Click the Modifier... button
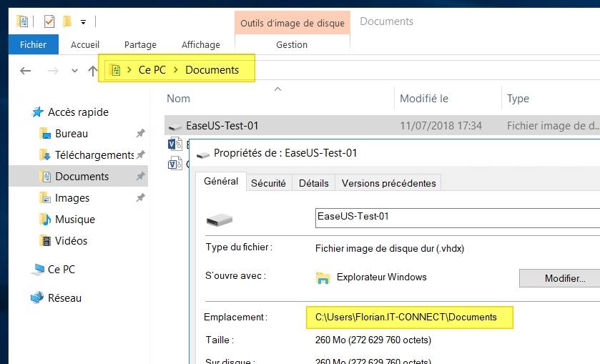The width and height of the screenshot is (600, 364). coord(564,277)
